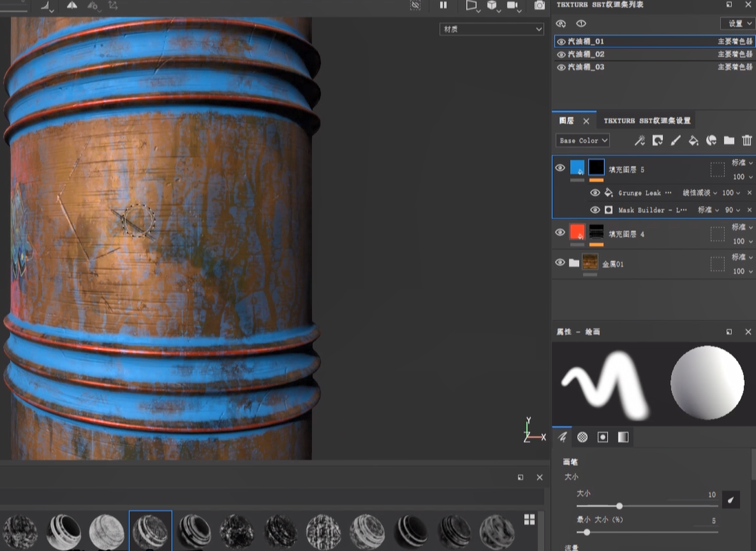Hide 填充图层 5 using its eye icon
This screenshot has width=756, height=551.
[560, 167]
